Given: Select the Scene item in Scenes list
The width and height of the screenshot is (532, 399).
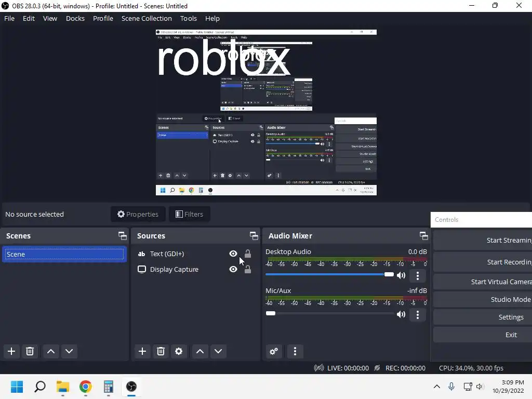Looking at the screenshot, I should [64, 254].
